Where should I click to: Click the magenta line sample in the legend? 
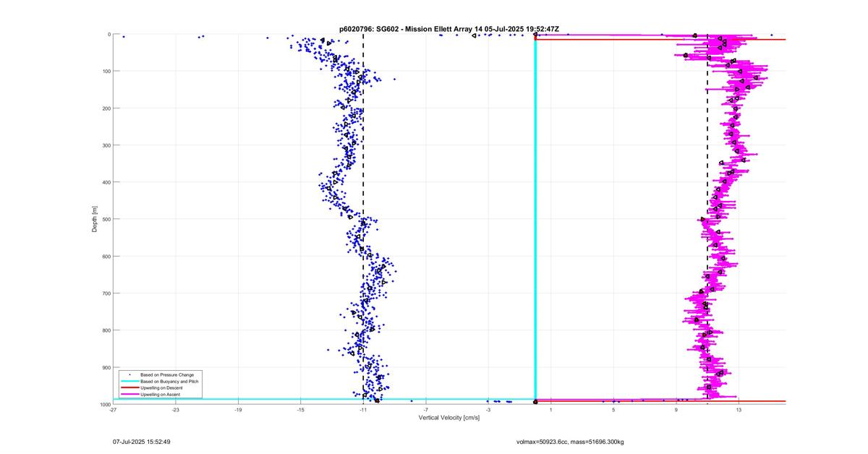[x=129, y=394]
